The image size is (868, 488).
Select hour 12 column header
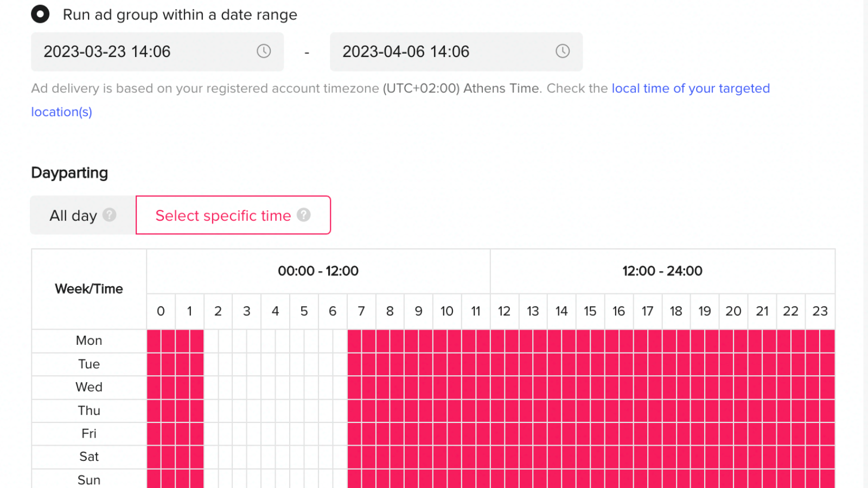[x=505, y=311]
